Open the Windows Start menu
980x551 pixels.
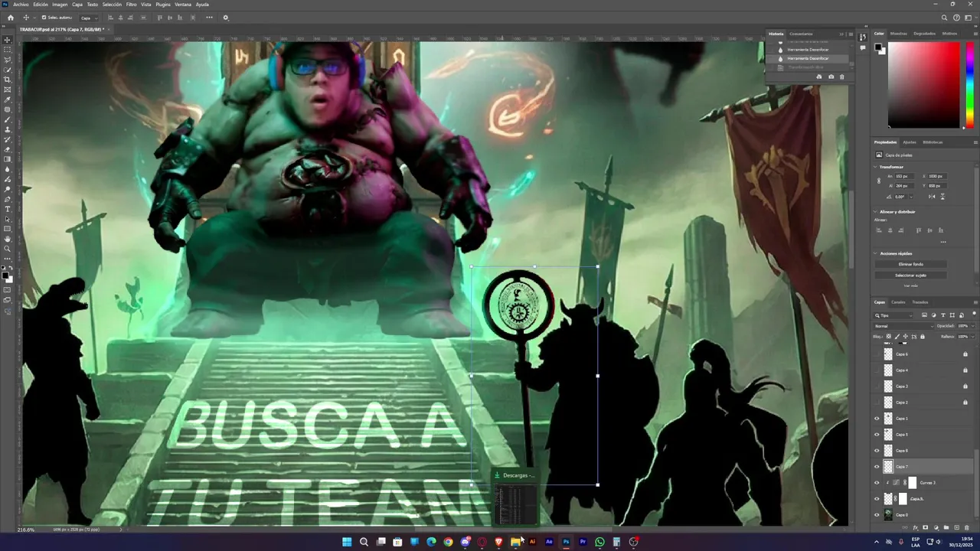pos(347,542)
